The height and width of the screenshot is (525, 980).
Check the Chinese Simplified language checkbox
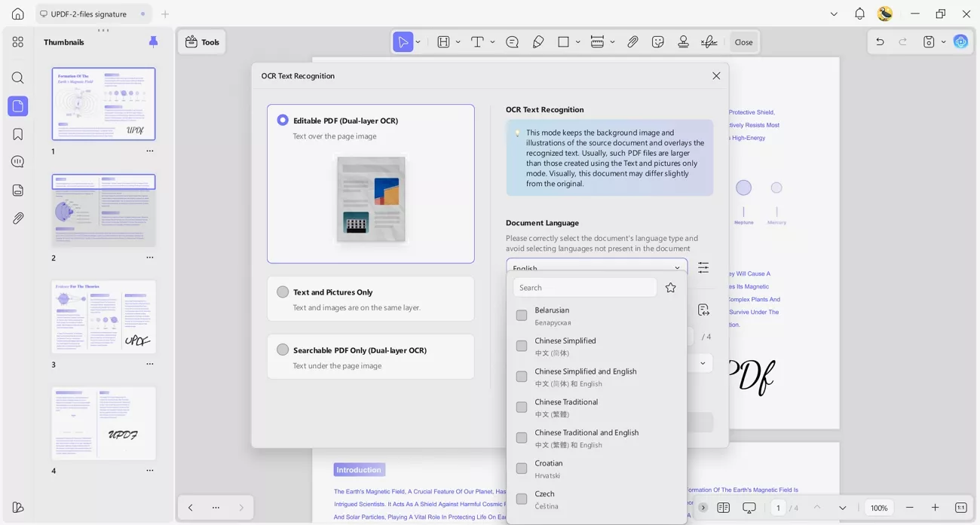(521, 346)
